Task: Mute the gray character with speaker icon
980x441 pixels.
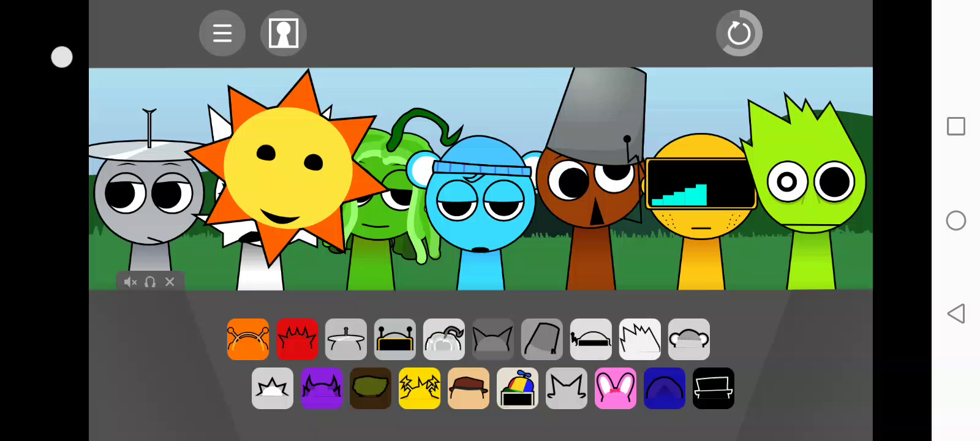Action: click(130, 282)
